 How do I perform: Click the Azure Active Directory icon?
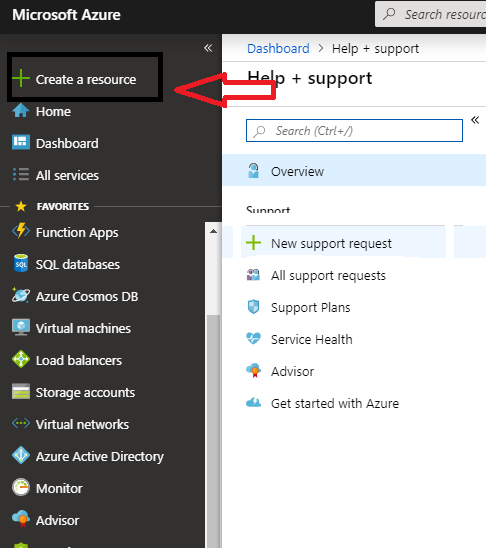tap(21, 455)
